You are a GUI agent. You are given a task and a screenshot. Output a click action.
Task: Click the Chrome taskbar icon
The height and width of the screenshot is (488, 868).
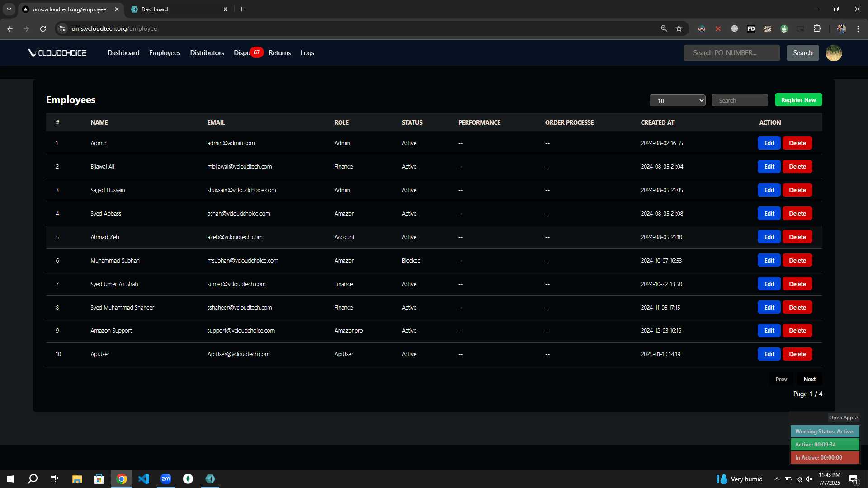click(x=122, y=479)
